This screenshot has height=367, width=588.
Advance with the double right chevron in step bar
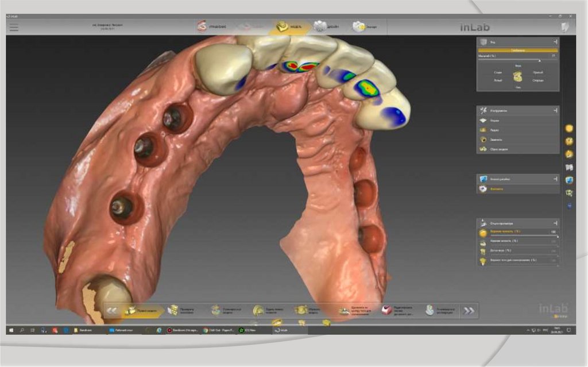click(x=469, y=311)
